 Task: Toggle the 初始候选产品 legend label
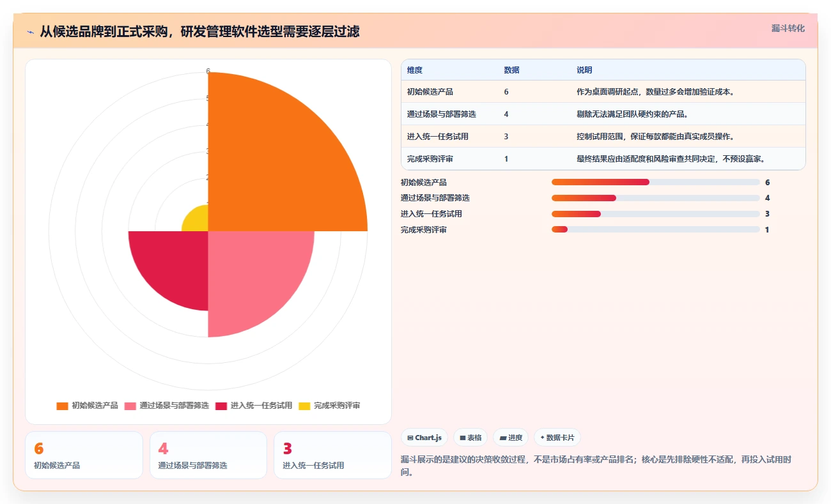point(95,406)
